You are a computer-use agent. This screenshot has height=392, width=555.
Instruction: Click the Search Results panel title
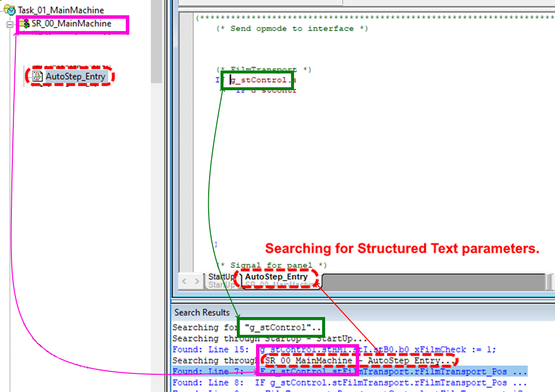[202, 313]
